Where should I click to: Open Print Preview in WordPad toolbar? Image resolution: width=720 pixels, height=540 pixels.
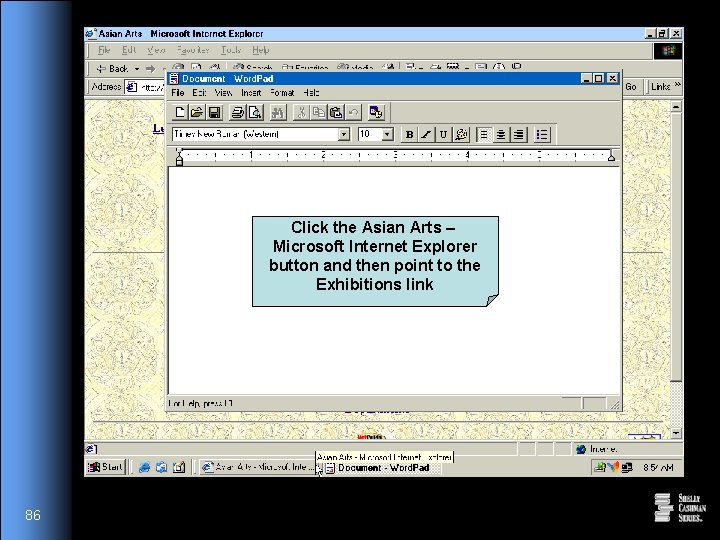click(x=255, y=112)
